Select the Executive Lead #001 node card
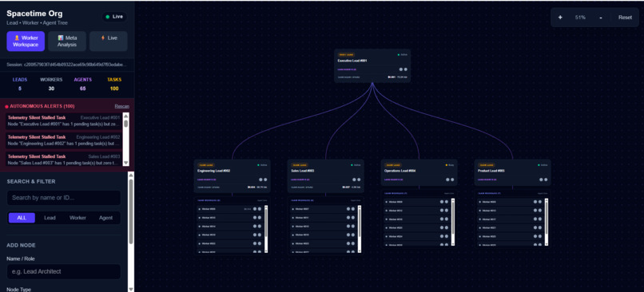The width and height of the screenshot is (644, 292). click(372, 66)
